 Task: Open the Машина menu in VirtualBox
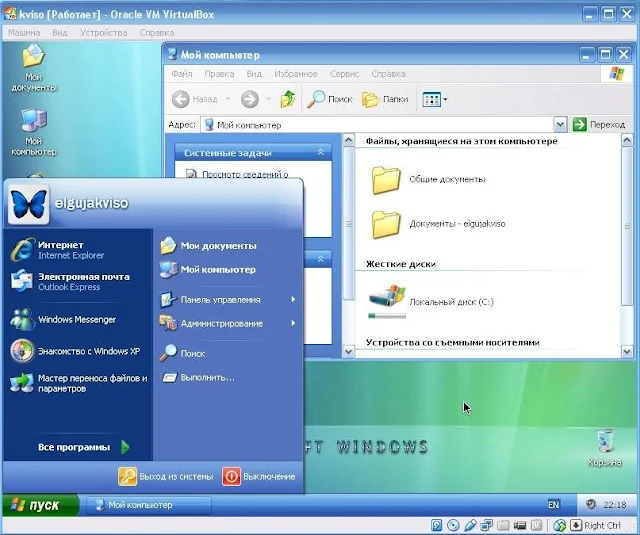(x=24, y=33)
